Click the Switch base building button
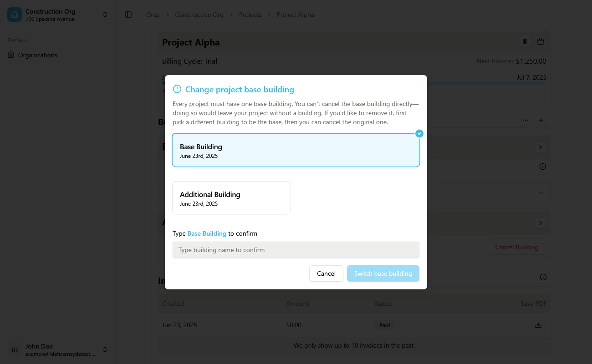 pyautogui.click(x=383, y=273)
